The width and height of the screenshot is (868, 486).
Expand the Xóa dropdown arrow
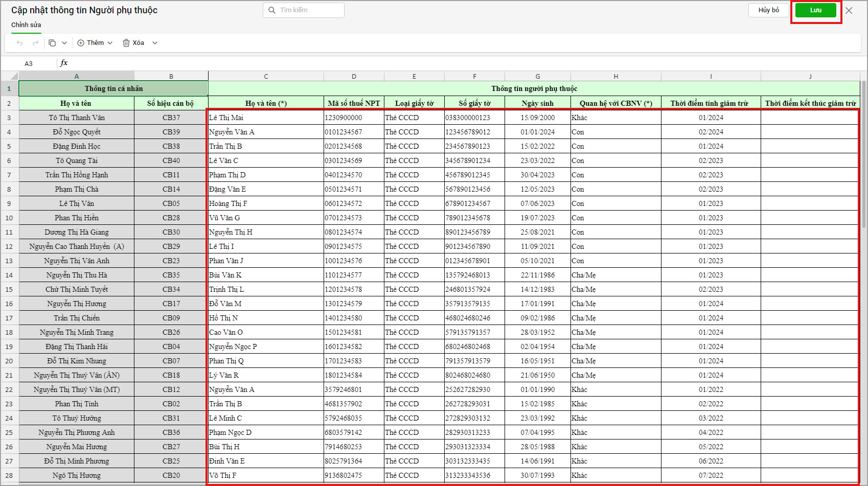pyautogui.click(x=155, y=43)
